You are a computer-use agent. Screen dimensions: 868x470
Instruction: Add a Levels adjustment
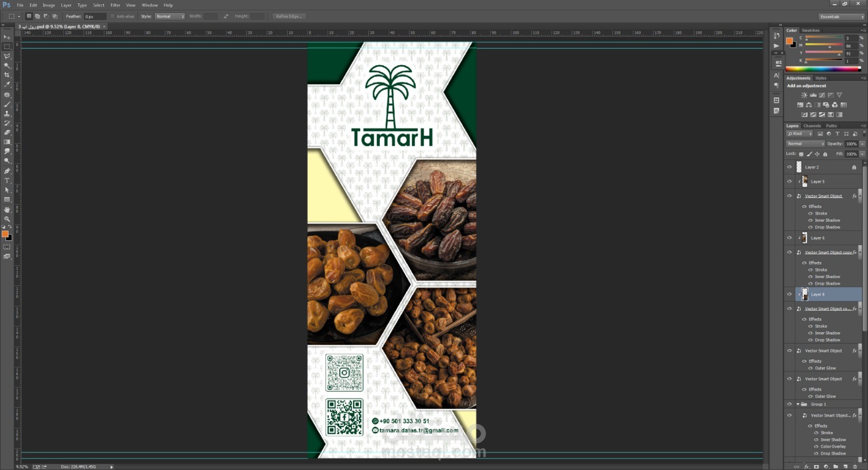813,95
